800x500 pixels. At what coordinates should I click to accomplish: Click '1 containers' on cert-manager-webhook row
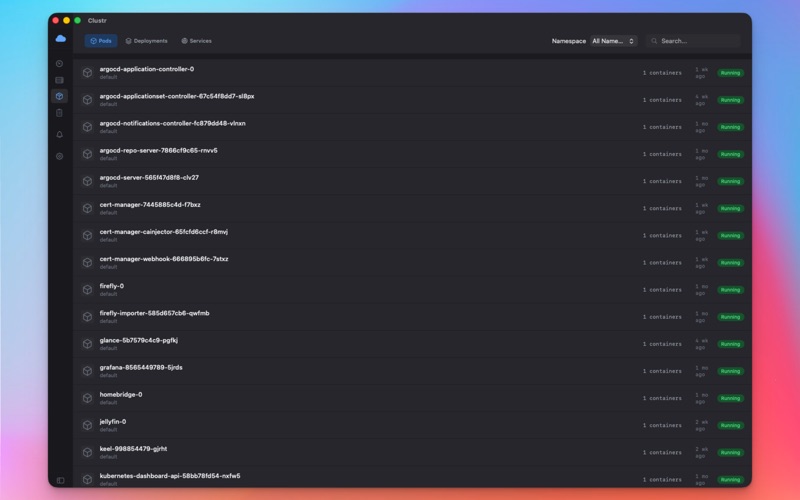point(662,263)
